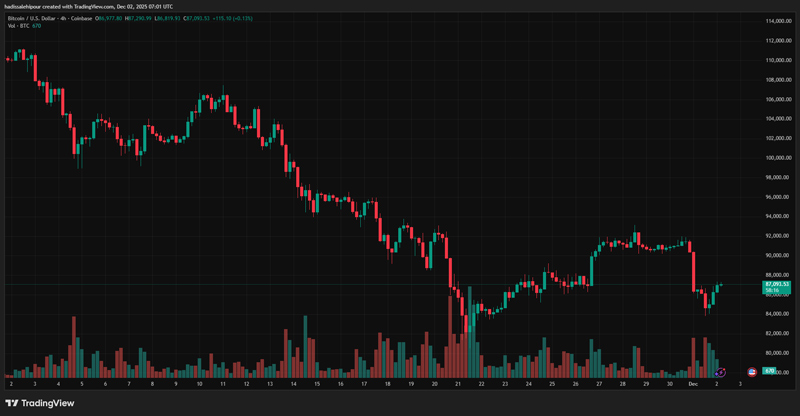
Task: Click the purple lightning event icon
Action: [x=719, y=372]
